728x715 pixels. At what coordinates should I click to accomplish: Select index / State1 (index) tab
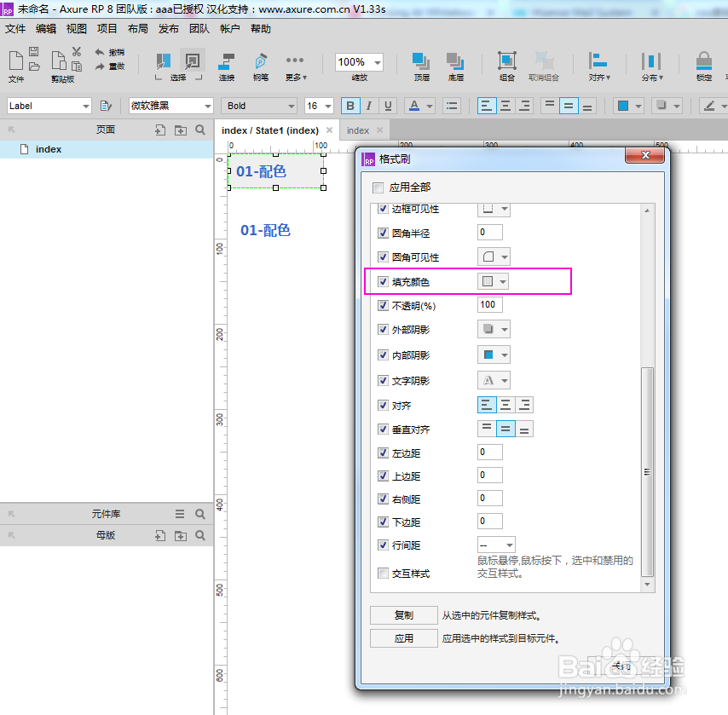coord(270,130)
